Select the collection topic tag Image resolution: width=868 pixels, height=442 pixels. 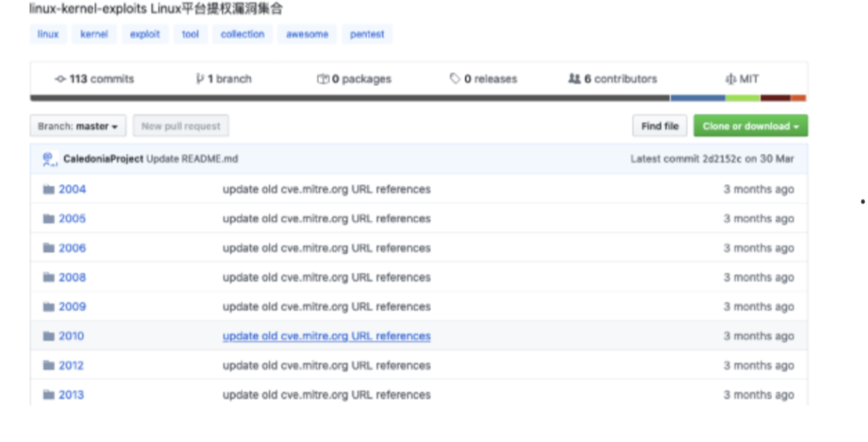pyautogui.click(x=243, y=35)
